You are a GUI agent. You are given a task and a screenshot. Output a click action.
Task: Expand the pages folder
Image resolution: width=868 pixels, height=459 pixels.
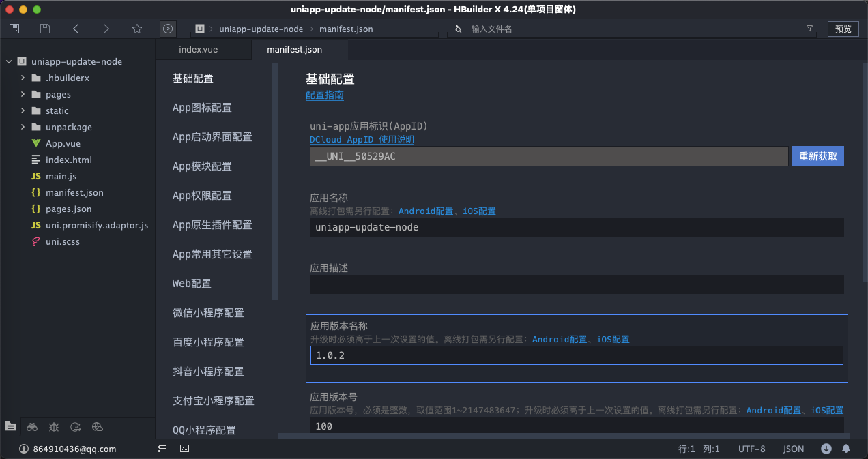(x=23, y=94)
